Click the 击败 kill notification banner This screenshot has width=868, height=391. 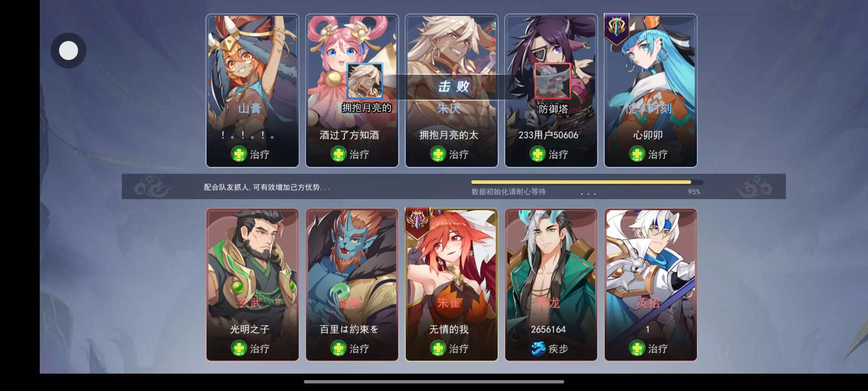[x=454, y=87]
